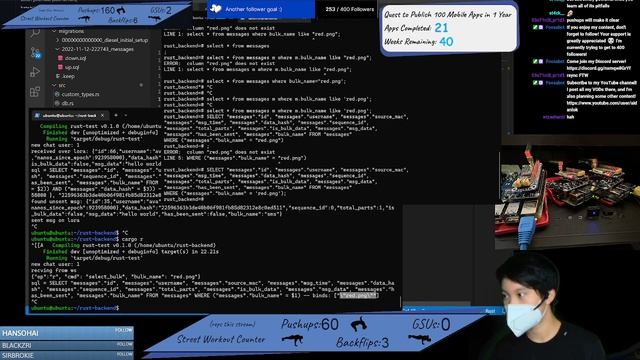The height and width of the screenshot is (360, 640).
Task: Open the Source Control view icon
Action: point(36,53)
